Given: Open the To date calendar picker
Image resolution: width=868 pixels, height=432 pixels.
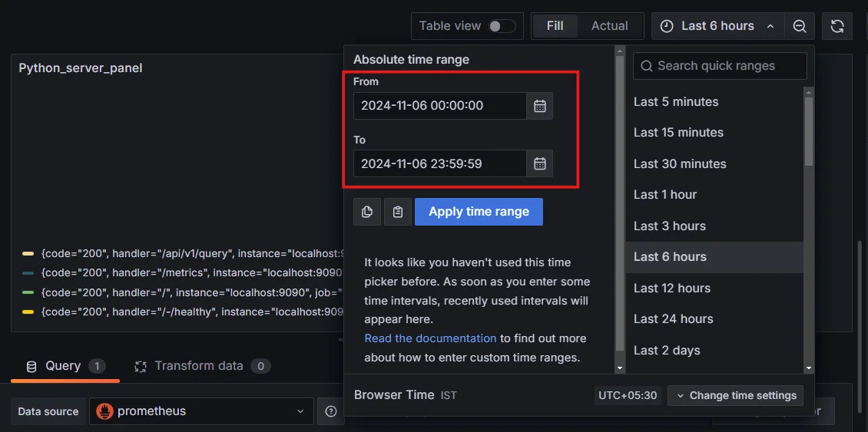Looking at the screenshot, I should click(x=540, y=163).
